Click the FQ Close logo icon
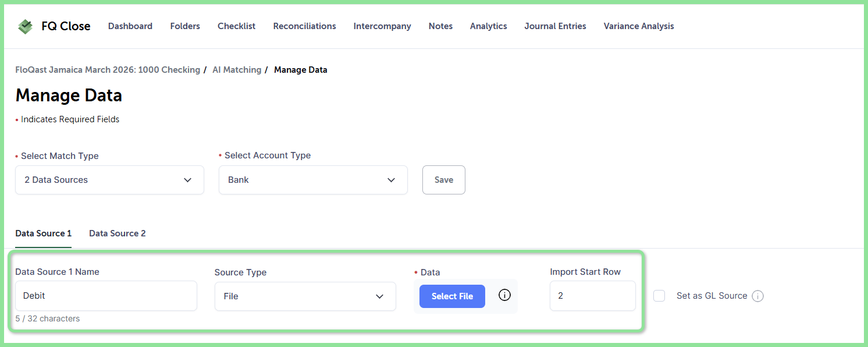868x347 pixels. 25,26
